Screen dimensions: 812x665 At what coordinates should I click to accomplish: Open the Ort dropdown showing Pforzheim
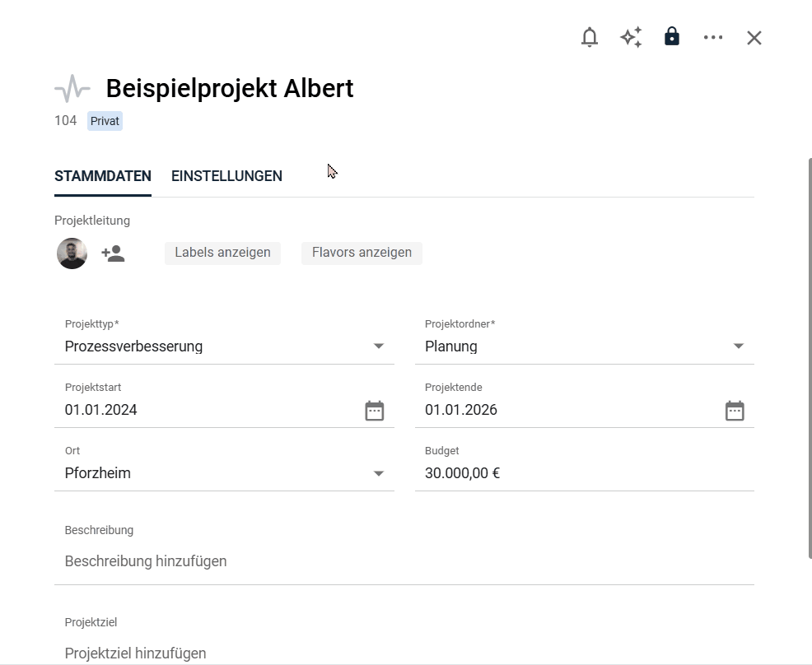(379, 473)
